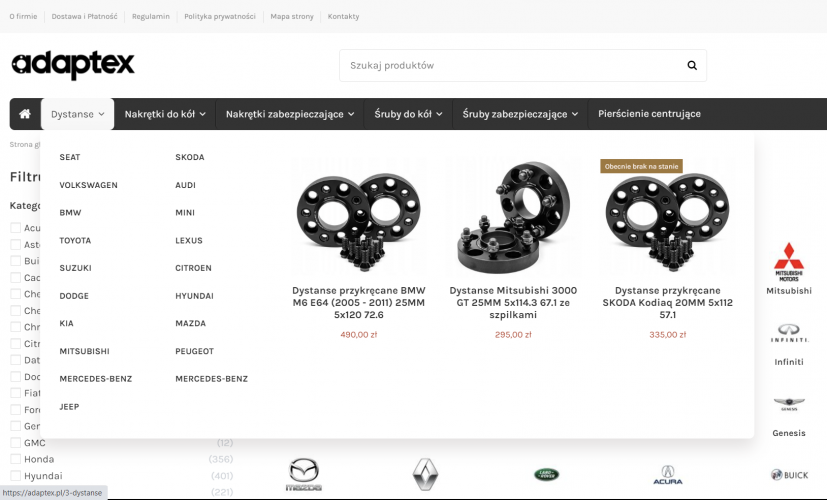The height and width of the screenshot is (500, 827).
Task: Expand the Śruby zabezpieczające dropdown
Action: [x=520, y=114]
